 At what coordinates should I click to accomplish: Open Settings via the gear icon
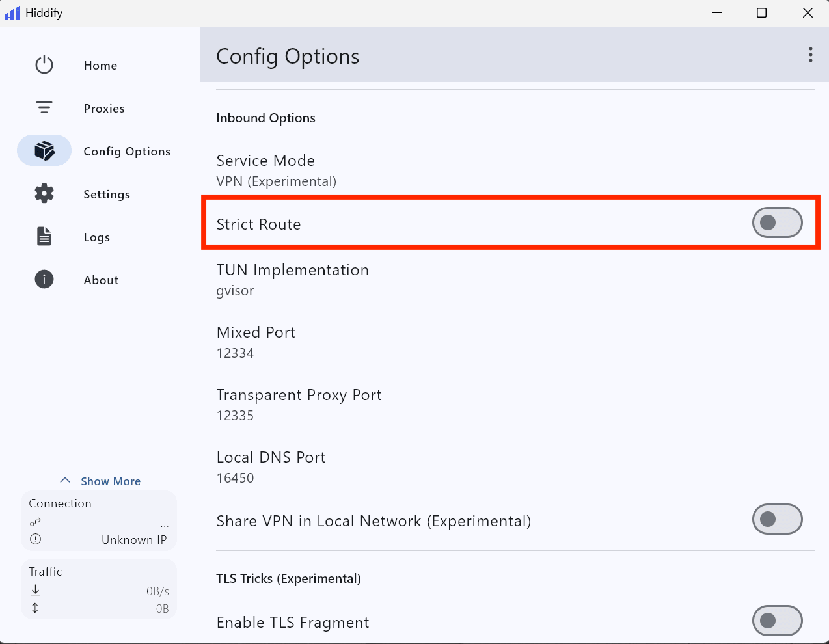click(x=44, y=194)
